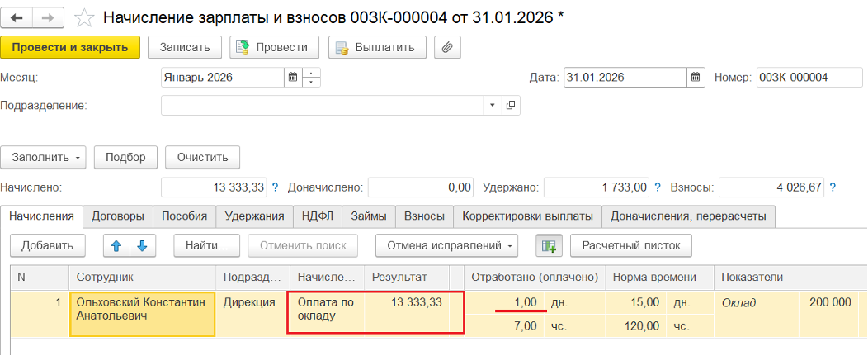Click the month stepper spinner
Screen dimensions: 868x356
point(312,78)
